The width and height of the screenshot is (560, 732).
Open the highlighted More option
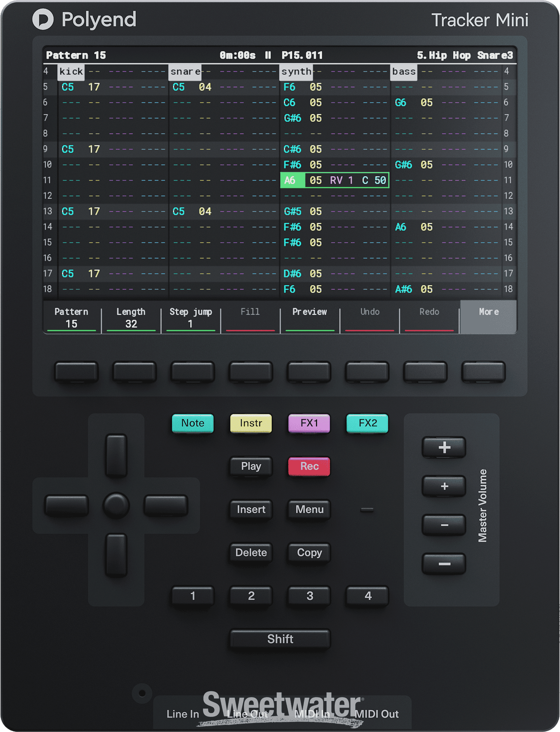488,318
